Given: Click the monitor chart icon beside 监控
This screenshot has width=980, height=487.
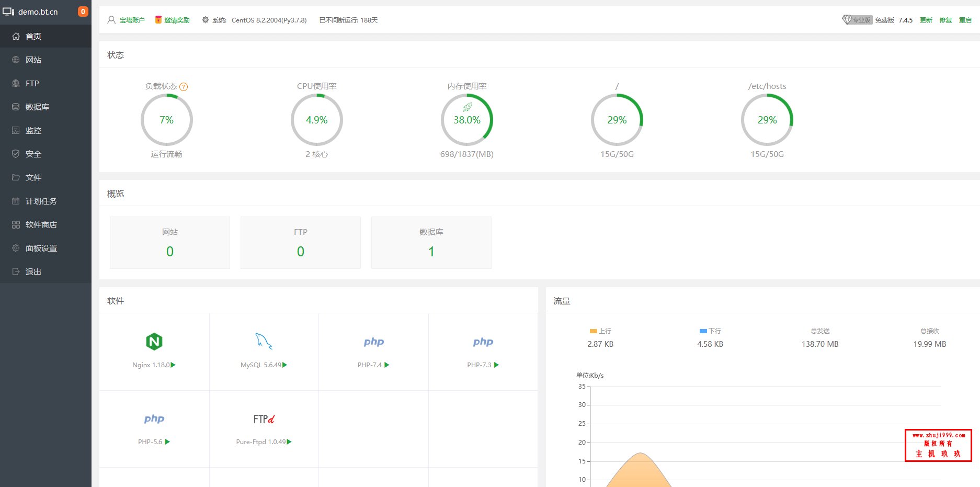Looking at the screenshot, I should pyautogui.click(x=16, y=130).
